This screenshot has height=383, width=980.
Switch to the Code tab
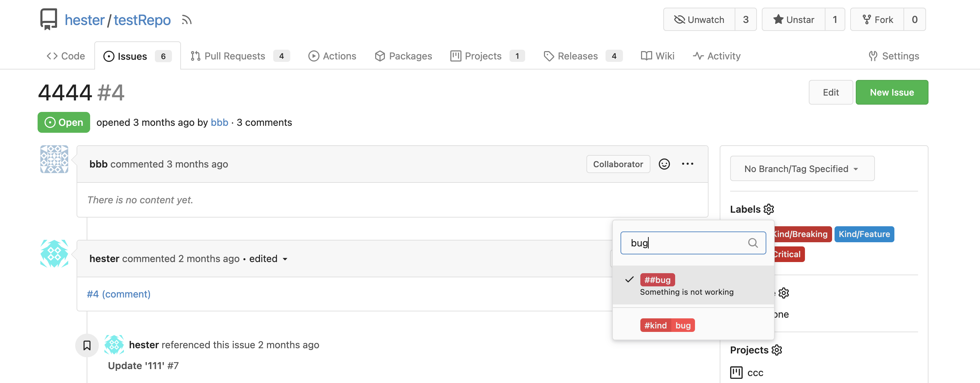(x=66, y=55)
